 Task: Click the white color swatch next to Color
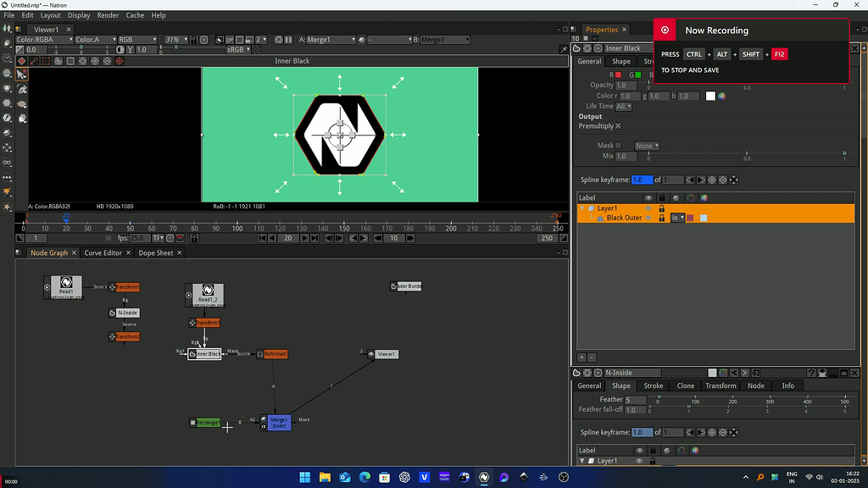click(x=711, y=97)
